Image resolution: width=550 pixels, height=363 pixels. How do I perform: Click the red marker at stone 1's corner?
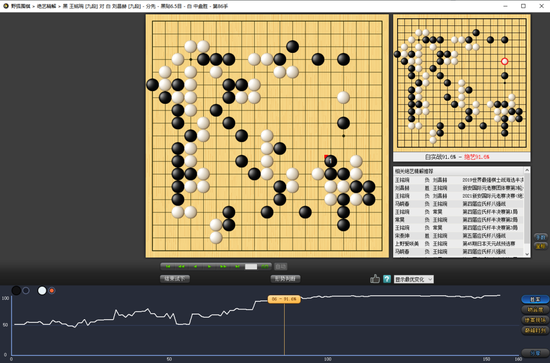pyautogui.click(x=326, y=157)
